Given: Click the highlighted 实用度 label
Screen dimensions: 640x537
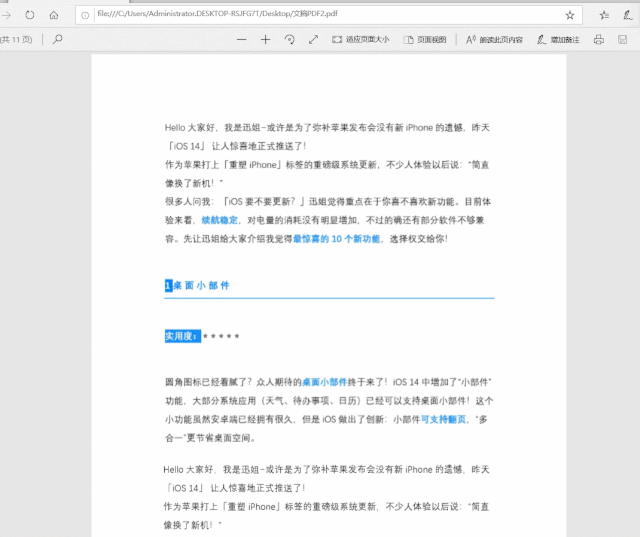Looking at the screenshot, I should click(x=183, y=336).
